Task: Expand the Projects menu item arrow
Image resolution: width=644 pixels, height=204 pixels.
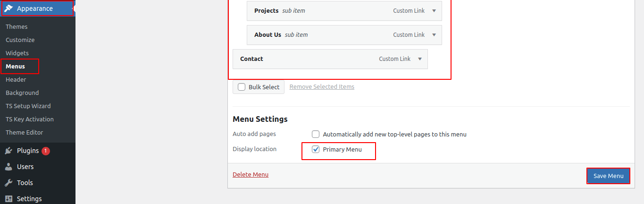Action: point(434,11)
